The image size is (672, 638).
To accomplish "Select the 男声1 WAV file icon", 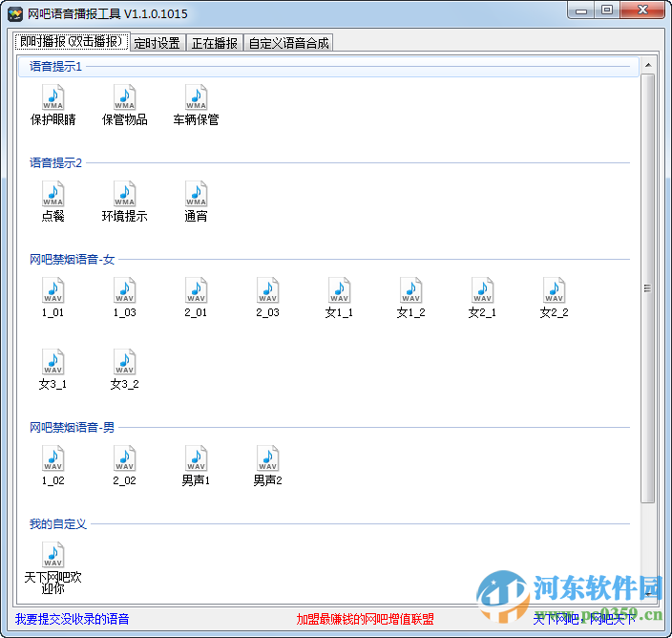I will (x=196, y=458).
